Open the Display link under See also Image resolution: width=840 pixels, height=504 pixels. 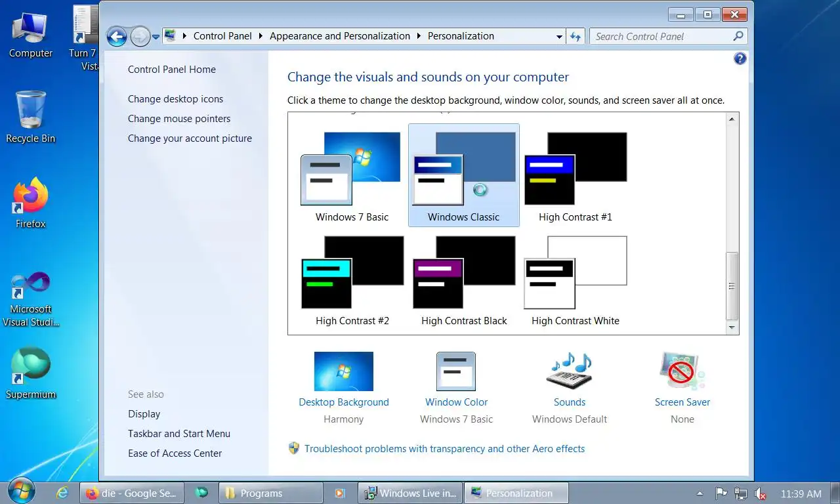[144, 414]
